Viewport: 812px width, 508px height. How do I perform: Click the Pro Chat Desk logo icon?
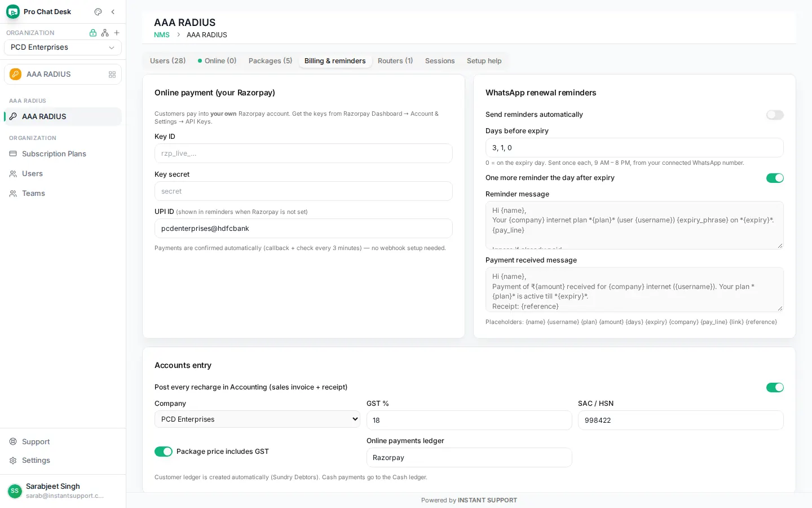(x=13, y=12)
